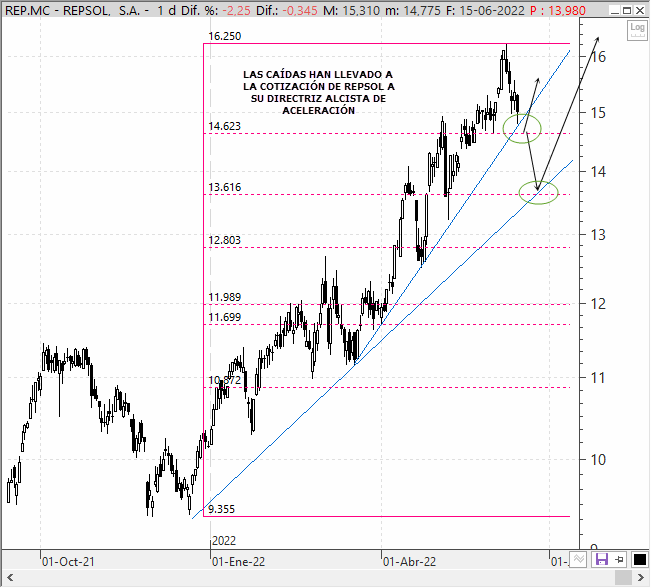This screenshot has width=651, height=588.
Task: Click the horizontal scrollbar thumb
Action: [x=623, y=578]
